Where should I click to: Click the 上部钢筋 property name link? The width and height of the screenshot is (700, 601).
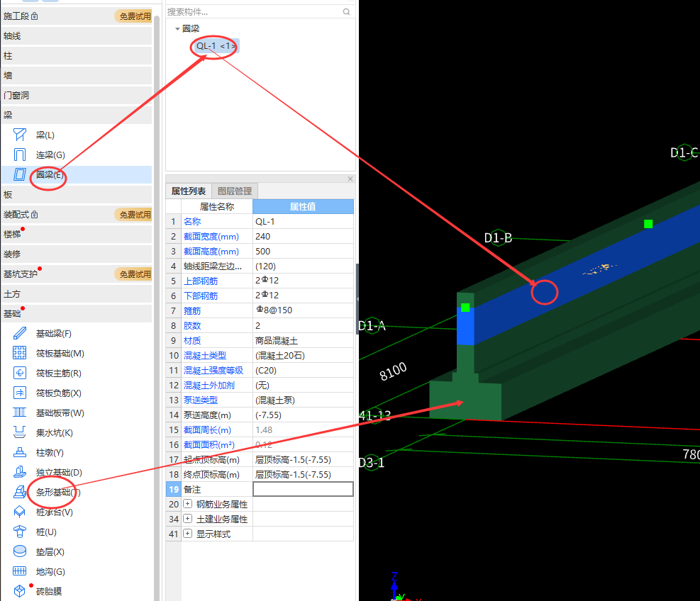(x=201, y=281)
